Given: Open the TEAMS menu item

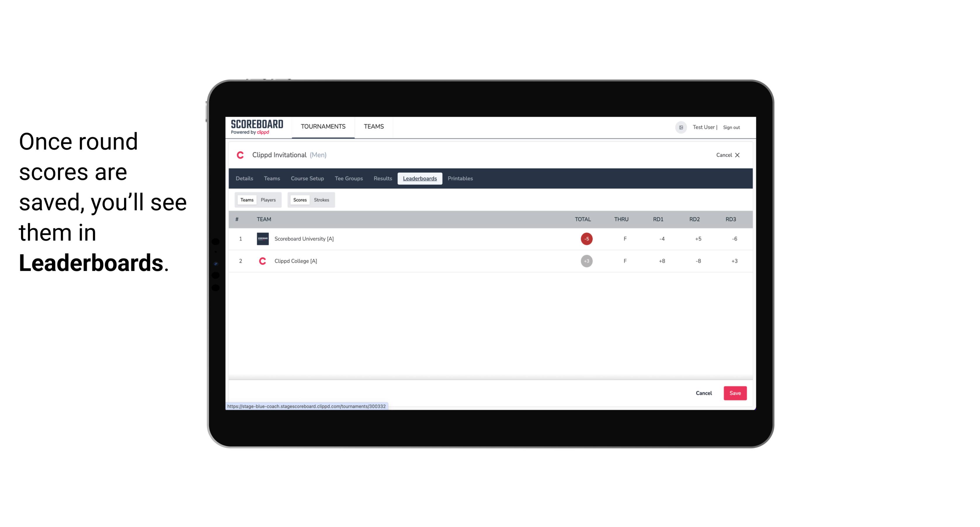Looking at the screenshot, I should 374,127.
